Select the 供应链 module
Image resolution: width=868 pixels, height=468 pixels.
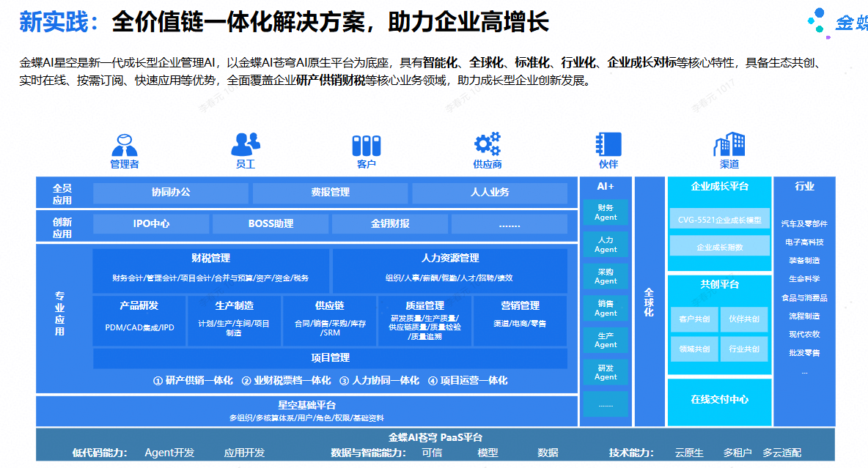click(330, 321)
